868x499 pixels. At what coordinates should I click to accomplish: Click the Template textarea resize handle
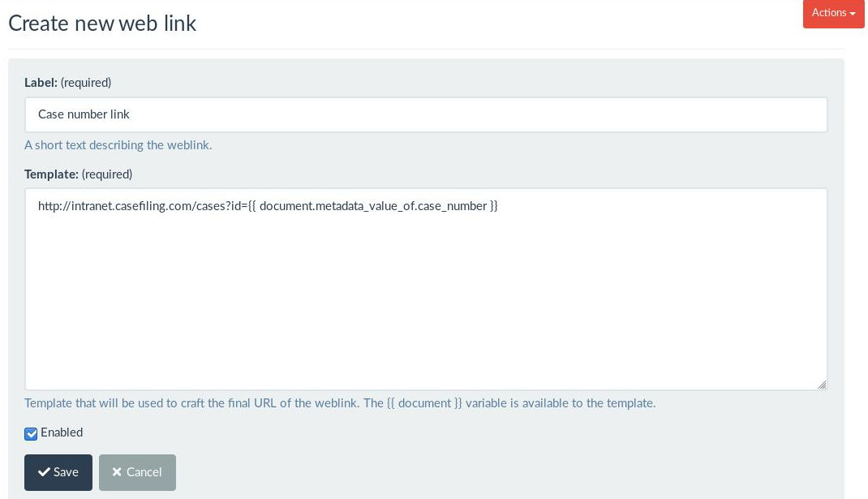point(822,385)
